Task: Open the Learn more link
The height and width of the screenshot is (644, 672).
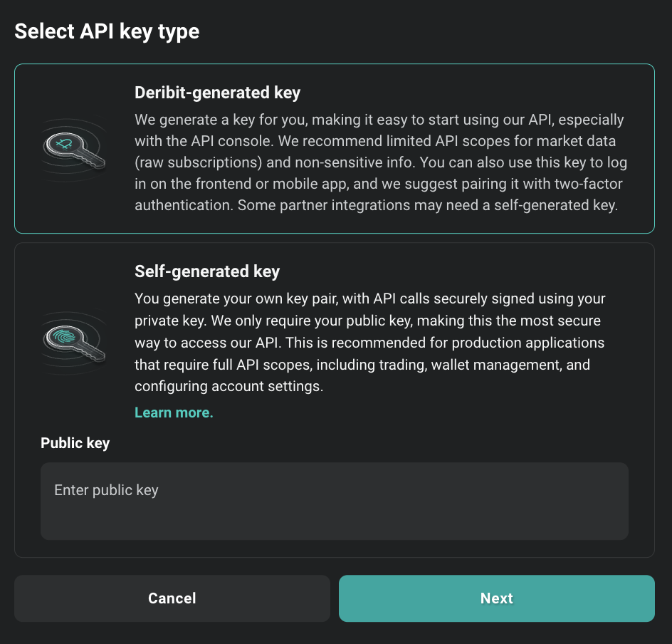Action: (173, 412)
